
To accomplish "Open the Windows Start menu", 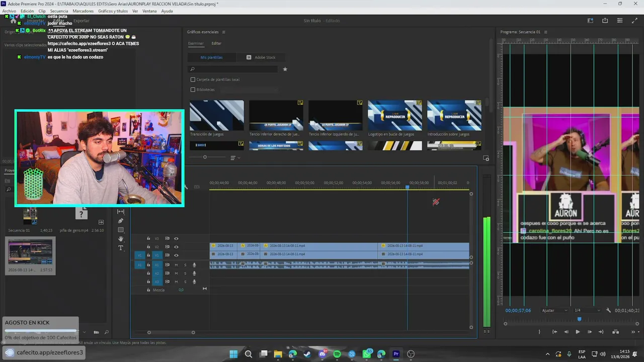I will [234, 354].
